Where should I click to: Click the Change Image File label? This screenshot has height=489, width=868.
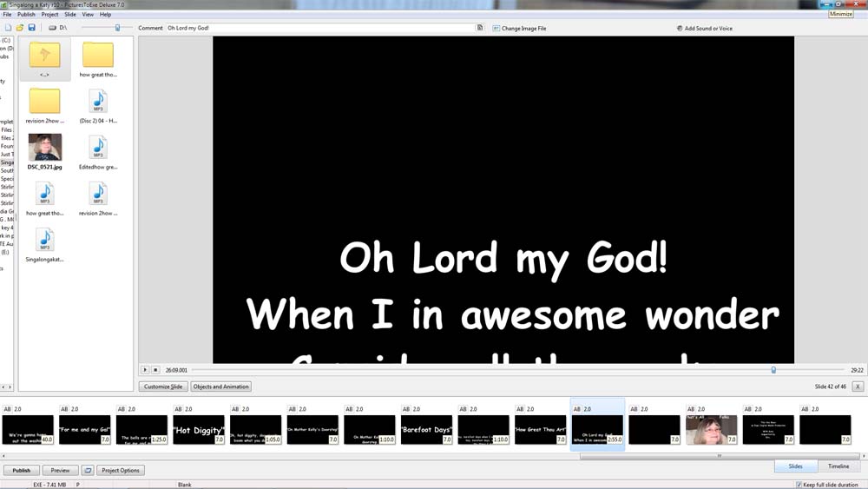523,29
